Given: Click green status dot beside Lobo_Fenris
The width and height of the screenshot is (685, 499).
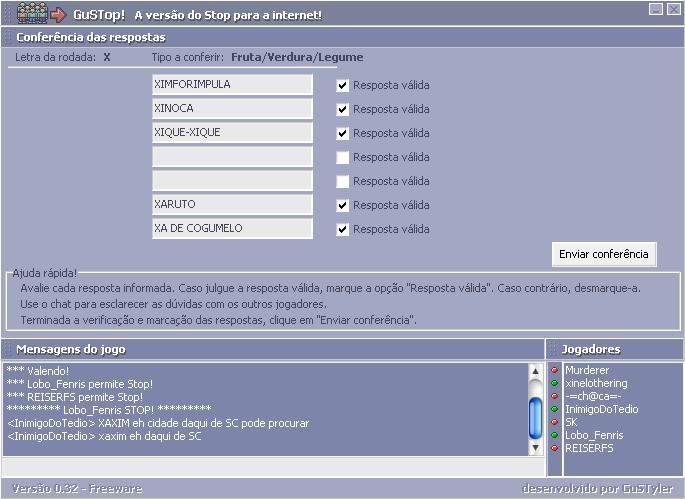Looking at the screenshot, I should [554, 435].
